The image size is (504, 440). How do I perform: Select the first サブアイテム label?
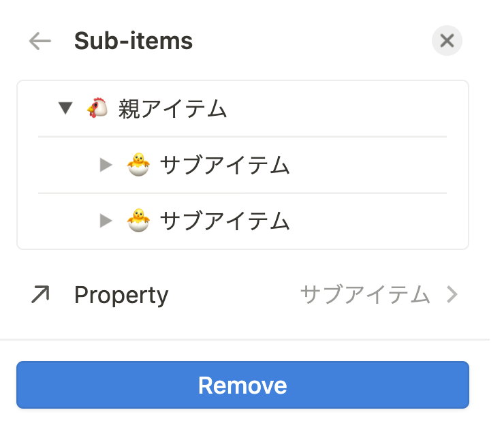click(225, 164)
